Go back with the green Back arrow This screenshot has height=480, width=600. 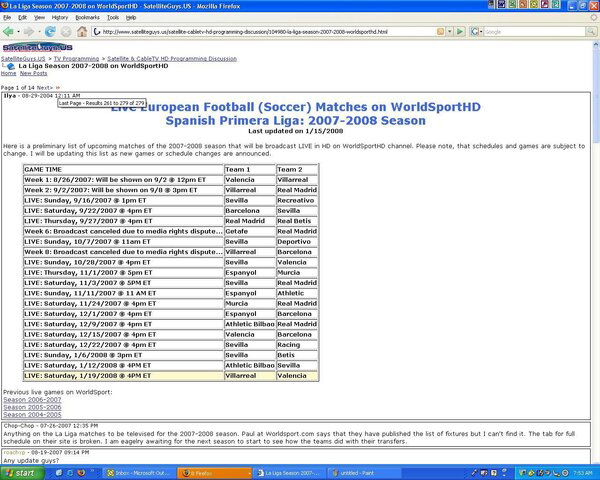pos(8,32)
